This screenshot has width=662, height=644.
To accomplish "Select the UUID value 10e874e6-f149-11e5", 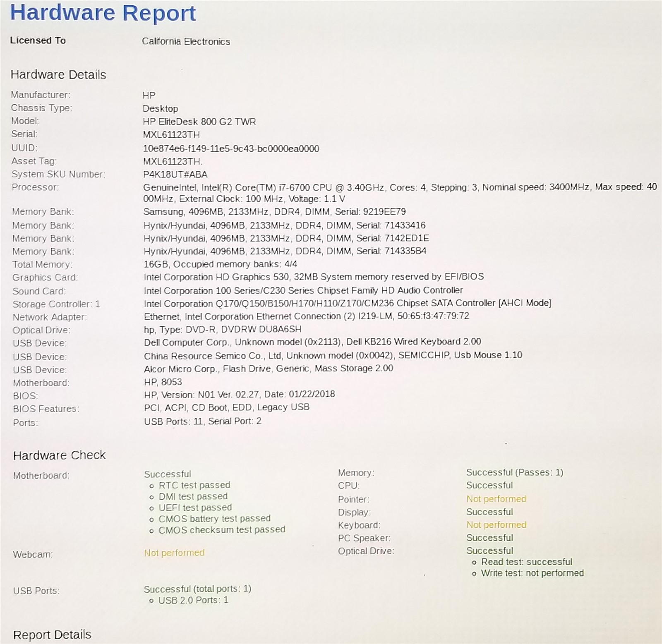I will click(231, 148).
